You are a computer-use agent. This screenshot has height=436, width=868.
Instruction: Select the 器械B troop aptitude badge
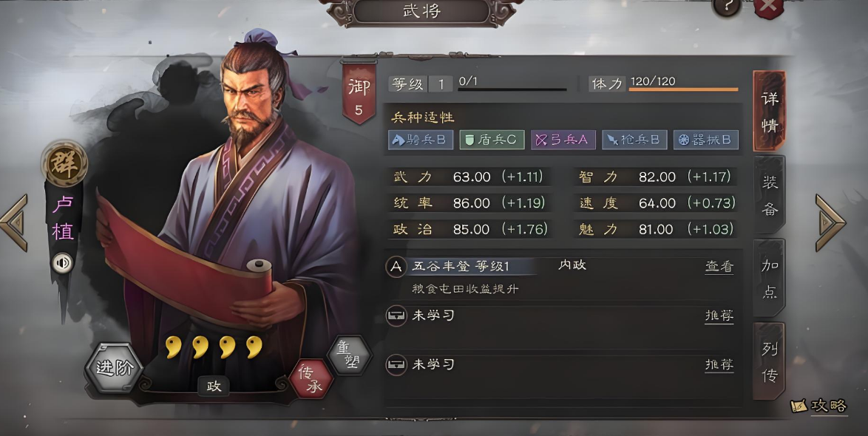click(x=706, y=140)
